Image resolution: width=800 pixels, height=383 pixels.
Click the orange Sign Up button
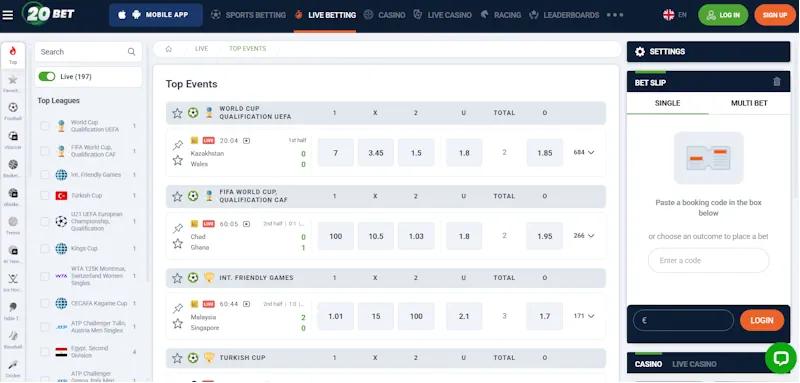tap(775, 15)
